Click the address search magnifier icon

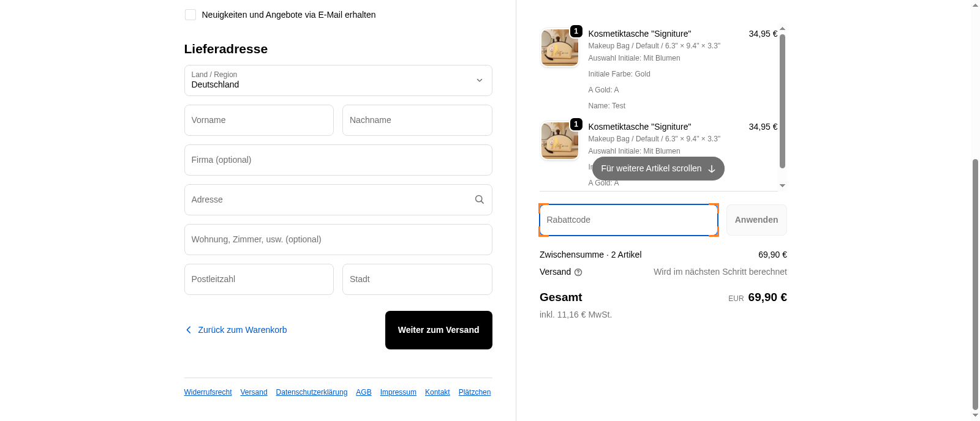pyautogui.click(x=480, y=199)
